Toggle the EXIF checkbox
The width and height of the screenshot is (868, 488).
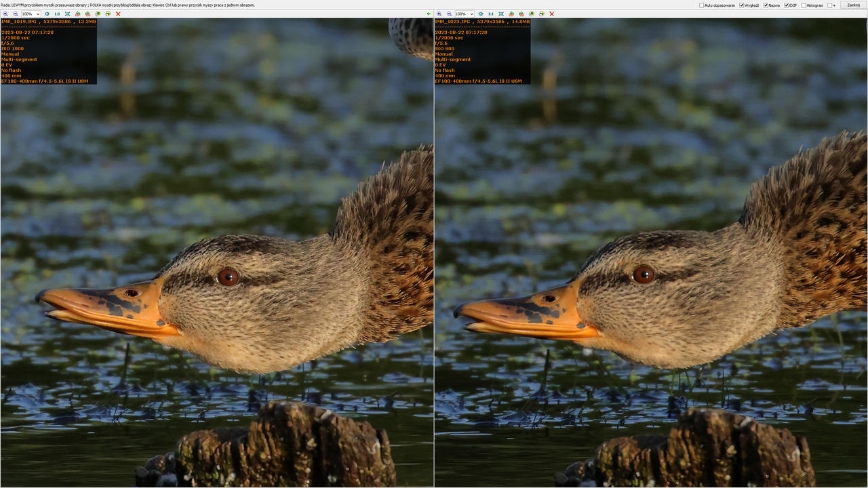[787, 5]
